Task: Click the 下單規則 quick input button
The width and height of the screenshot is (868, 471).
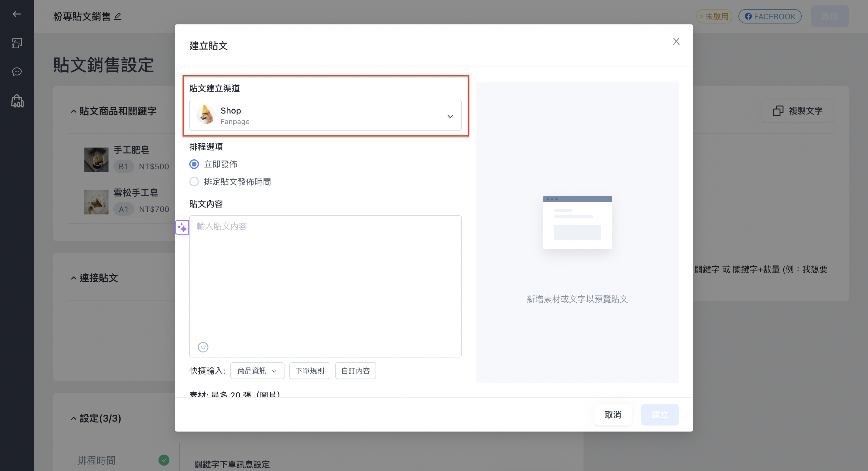Action: (x=310, y=371)
